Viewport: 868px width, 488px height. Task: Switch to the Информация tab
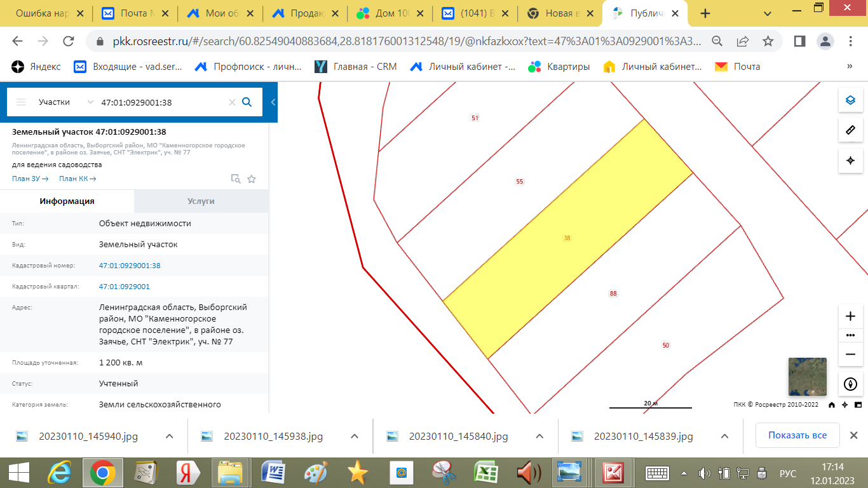point(67,201)
